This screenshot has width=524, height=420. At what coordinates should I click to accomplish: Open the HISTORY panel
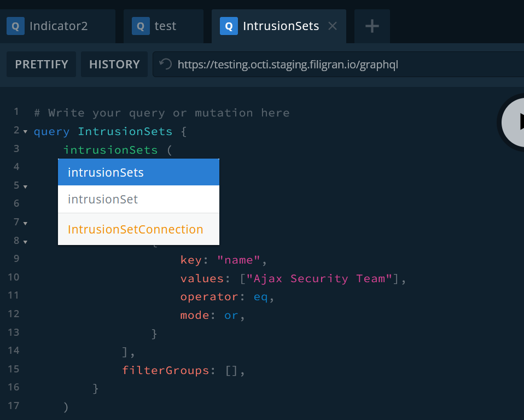pyautogui.click(x=114, y=64)
